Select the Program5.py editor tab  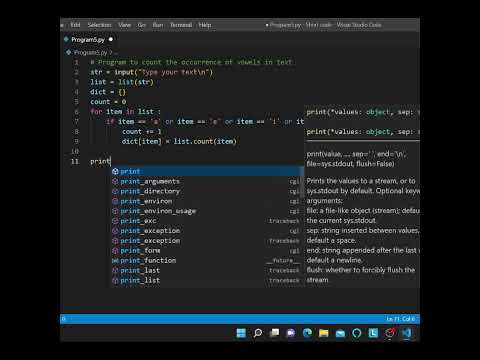coord(88,40)
